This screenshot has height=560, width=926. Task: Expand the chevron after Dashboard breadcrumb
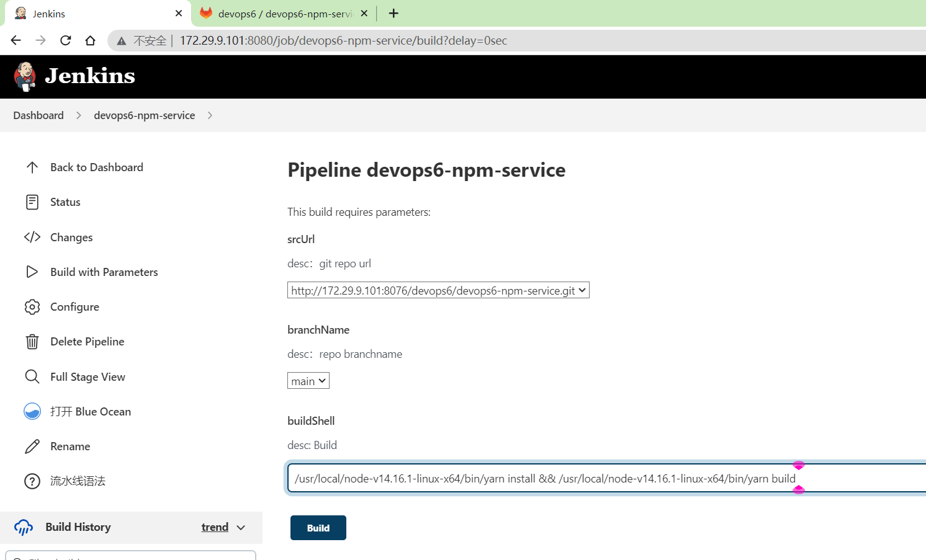pos(79,115)
